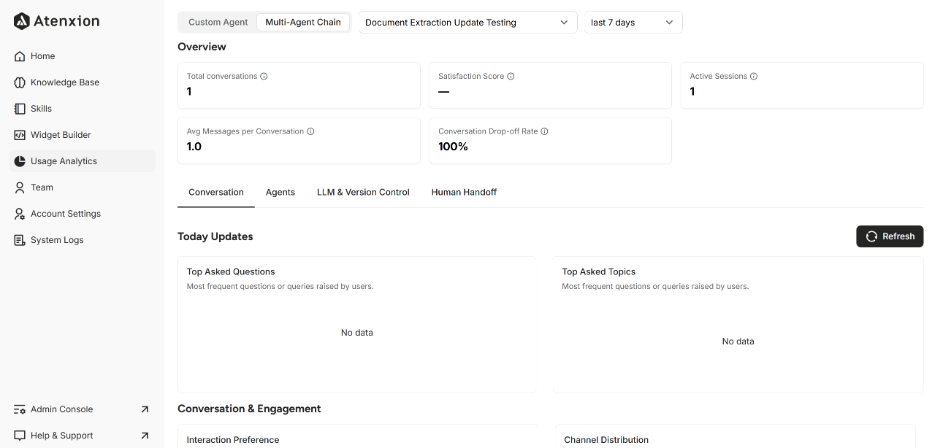Click the Skills book icon

[19, 109]
